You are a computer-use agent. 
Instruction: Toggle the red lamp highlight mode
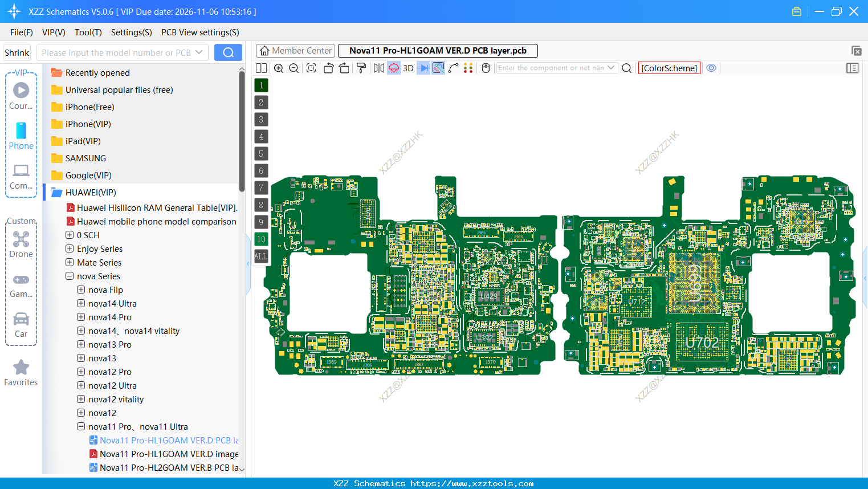coord(393,68)
